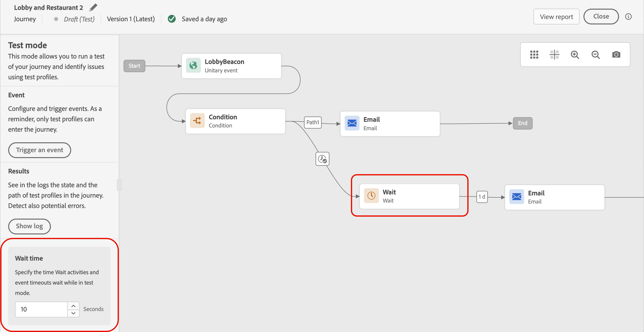This screenshot has height=332, width=644.
Task: Click the center canvas crosshair icon
Action: 554,54
